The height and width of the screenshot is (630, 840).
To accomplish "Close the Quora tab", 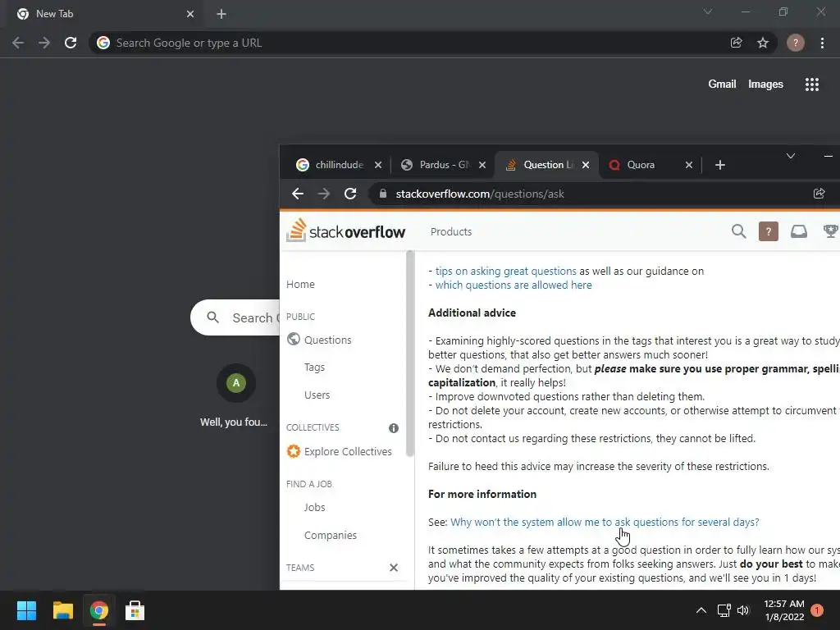I will (x=689, y=165).
